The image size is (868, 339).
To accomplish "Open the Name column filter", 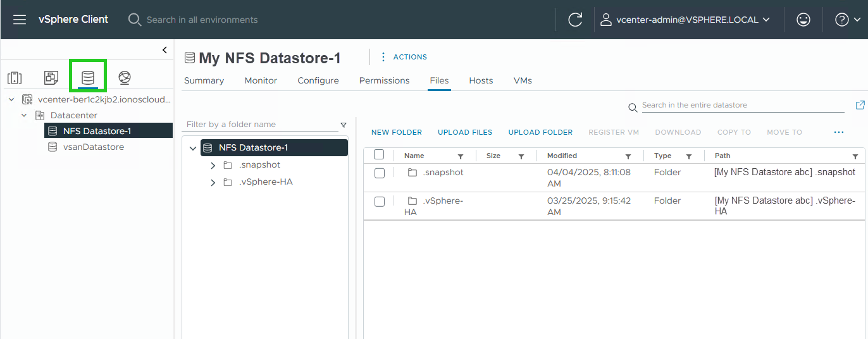I will click(x=461, y=156).
